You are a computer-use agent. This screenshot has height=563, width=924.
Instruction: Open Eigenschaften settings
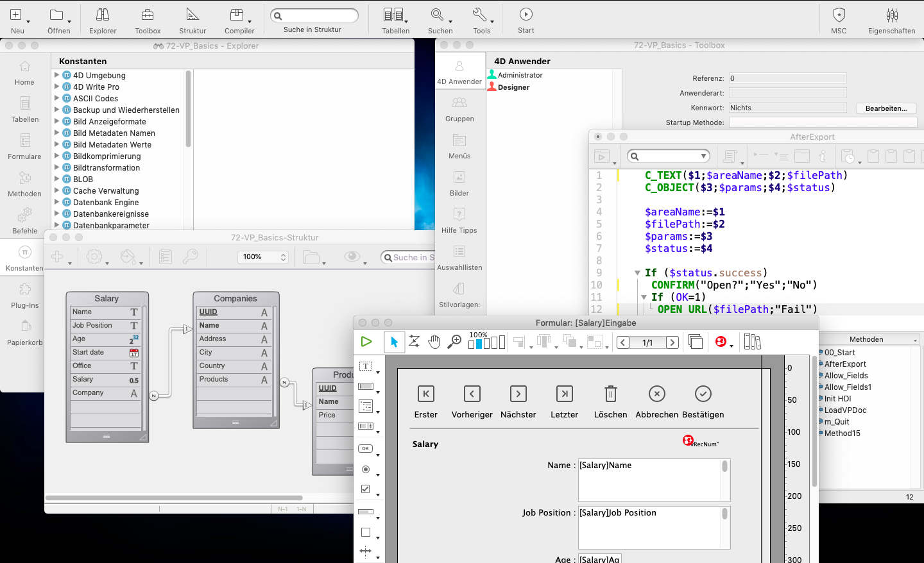coord(892,15)
